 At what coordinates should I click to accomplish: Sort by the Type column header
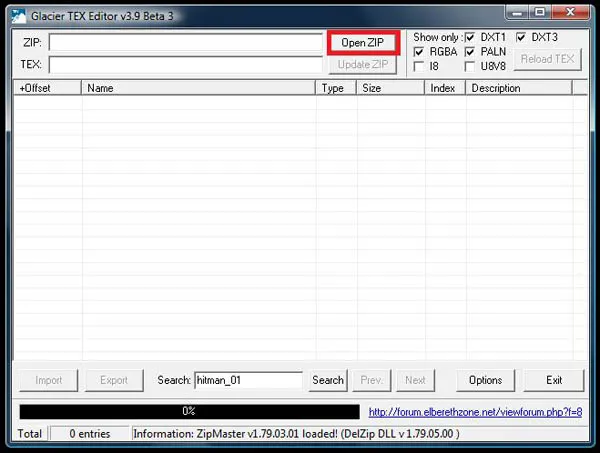click(336, 88)
